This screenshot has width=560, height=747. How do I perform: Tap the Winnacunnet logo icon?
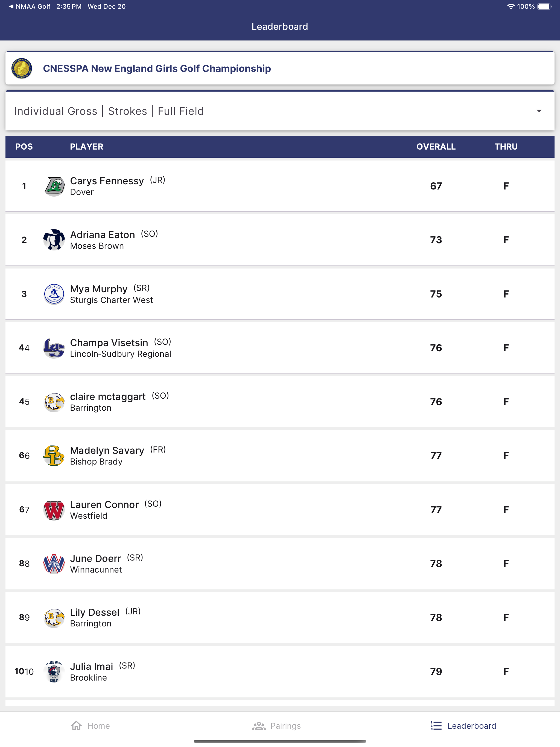(x=54, y=564)
